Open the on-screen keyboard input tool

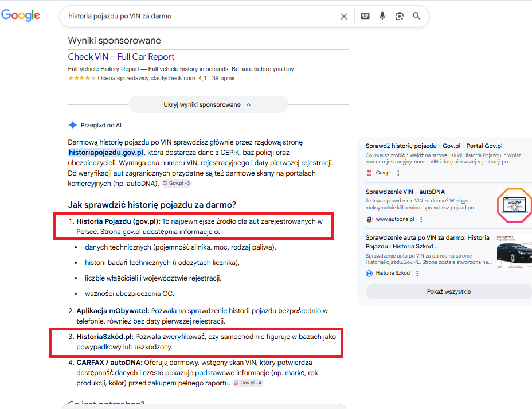pyautogui.click(x=365, y=16)
